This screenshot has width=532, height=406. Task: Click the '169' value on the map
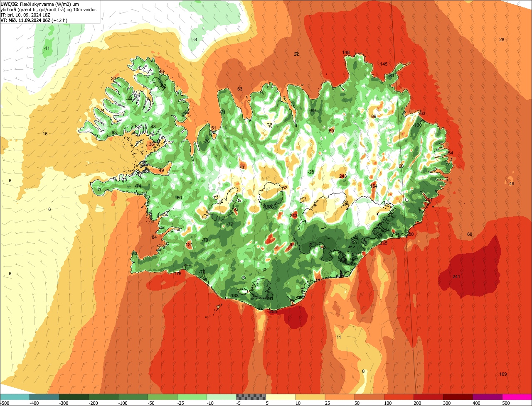503,374
